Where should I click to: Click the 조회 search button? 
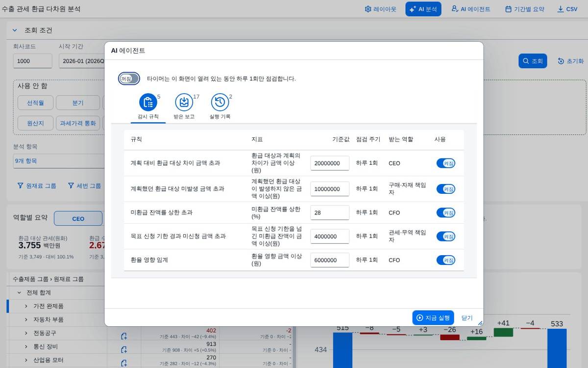[533, 61]
